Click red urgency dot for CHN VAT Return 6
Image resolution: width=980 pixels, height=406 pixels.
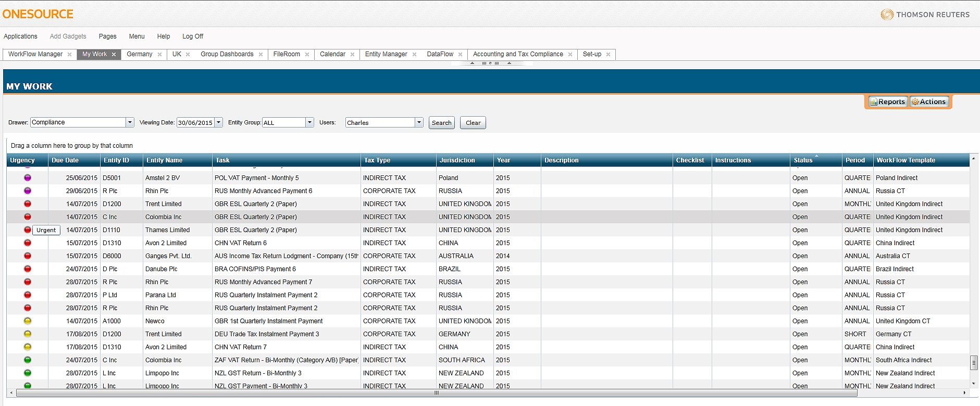(x=28, y=243)
